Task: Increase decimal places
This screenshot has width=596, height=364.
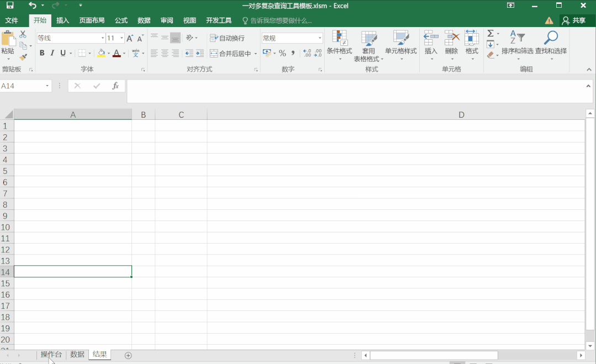Action: point(307,53)
